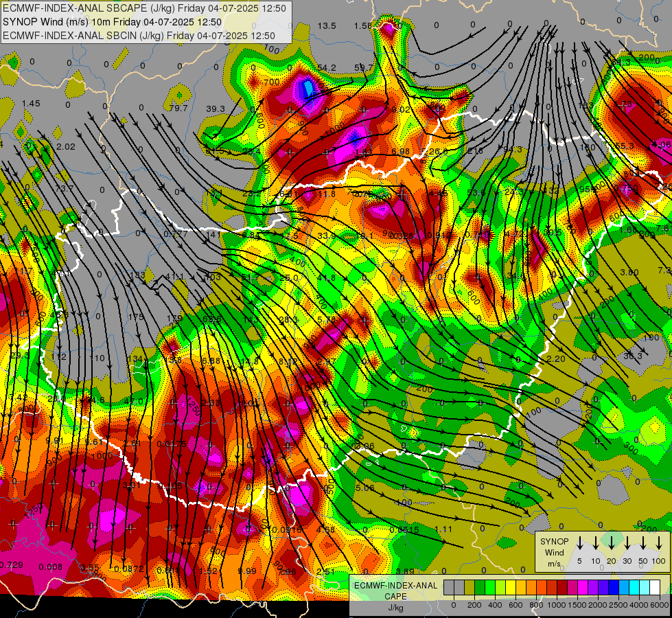Click the 36.3 value on the map
672x618 pixels.
tap(633, 356)
